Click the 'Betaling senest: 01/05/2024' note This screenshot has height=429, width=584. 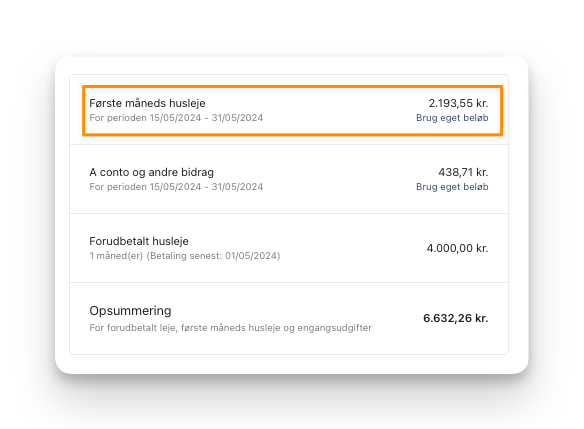[213, 256]
